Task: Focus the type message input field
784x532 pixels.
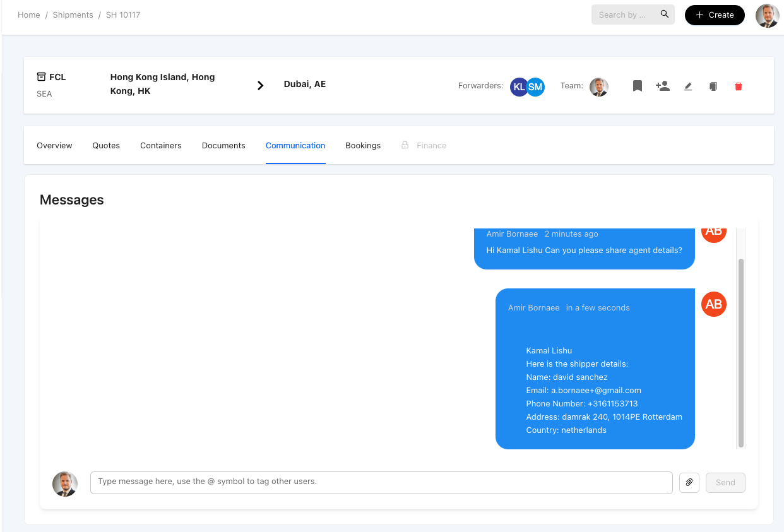Action: (381, 482)
